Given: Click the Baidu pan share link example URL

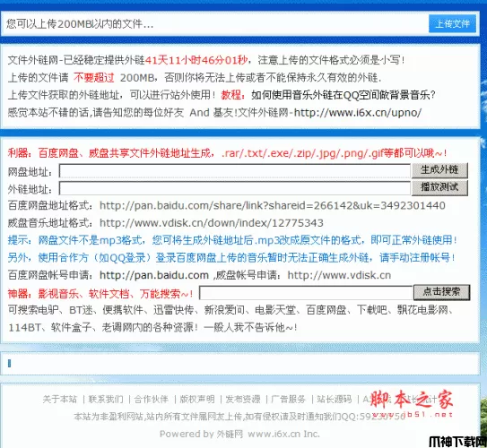Looking at the screenshot, I should (x=273, y=205).
